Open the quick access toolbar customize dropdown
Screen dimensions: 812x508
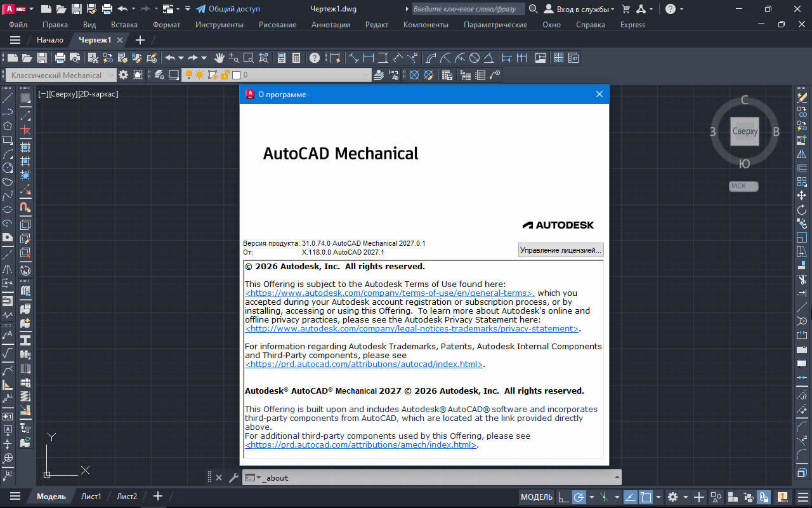point(187,9)
